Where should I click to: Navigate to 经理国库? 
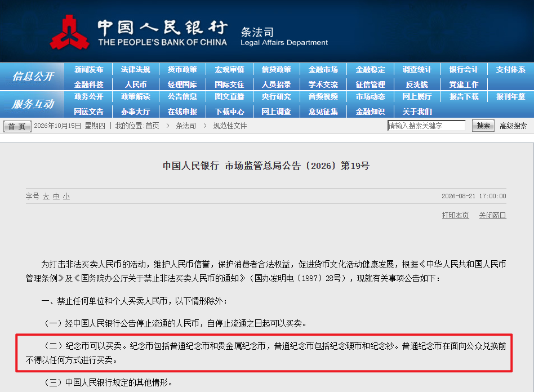pos(182,84)
